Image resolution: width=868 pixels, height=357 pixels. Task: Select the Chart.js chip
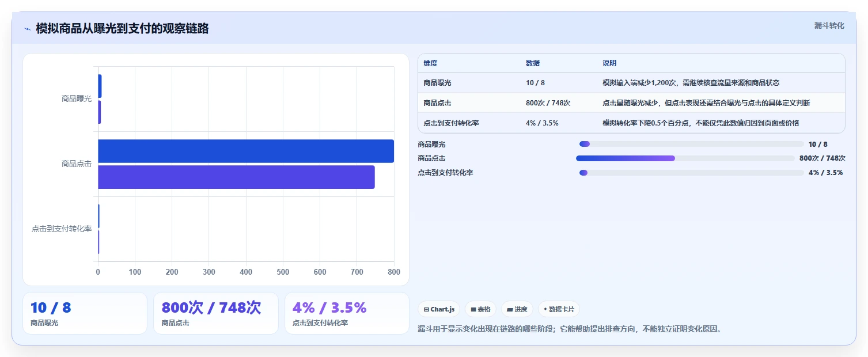pos(439,309)
